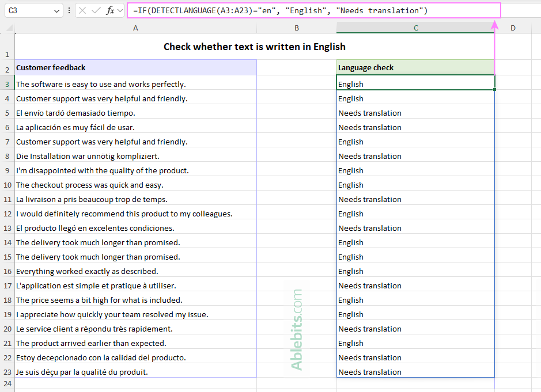Select column C header
This screenshot has height=392, width=541.
[416, 28]
